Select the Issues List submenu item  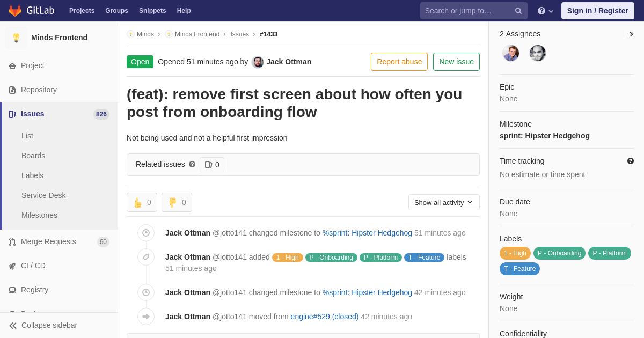[x=27, y=136]
